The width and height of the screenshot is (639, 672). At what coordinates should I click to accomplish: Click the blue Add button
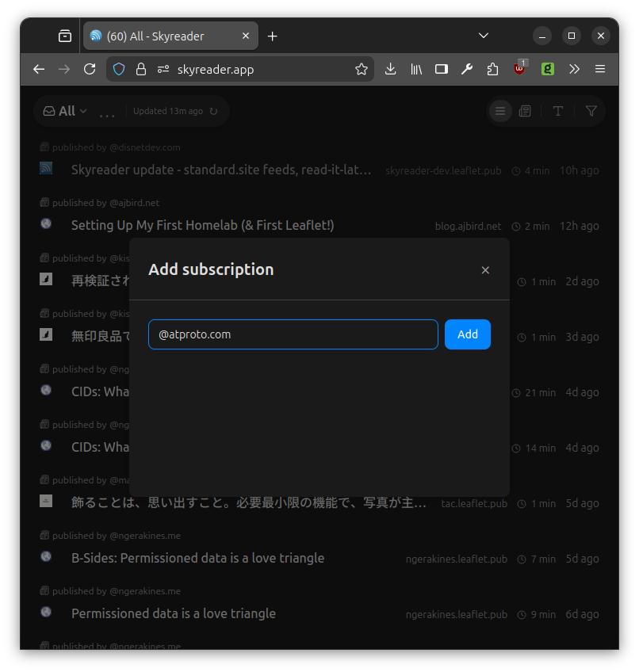tap(467, 334)
